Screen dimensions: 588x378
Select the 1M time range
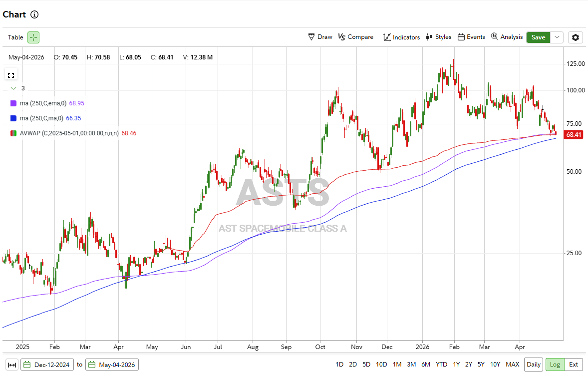click(x=397, y=365)
